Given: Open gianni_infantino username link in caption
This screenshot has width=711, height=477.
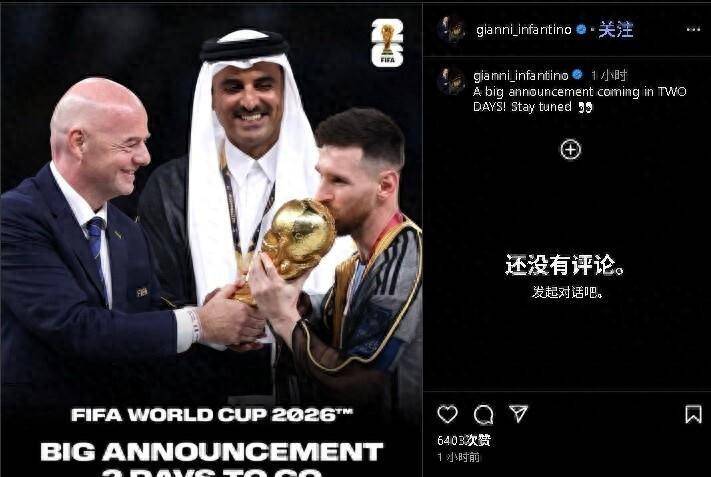Looking at the screenshot, I should [x=521, y=75].
